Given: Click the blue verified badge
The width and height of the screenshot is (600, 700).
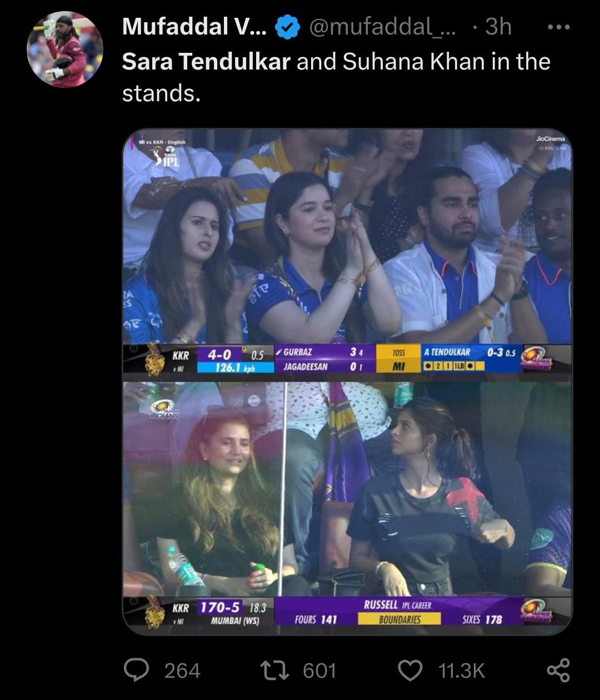Looking at the screenshot, I should pos(288,27).
